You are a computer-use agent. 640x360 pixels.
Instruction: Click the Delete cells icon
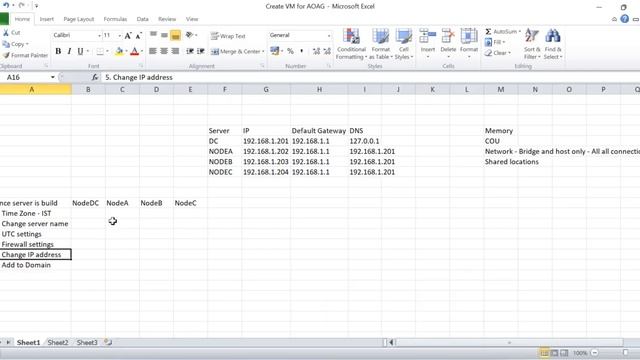[448, 37]
